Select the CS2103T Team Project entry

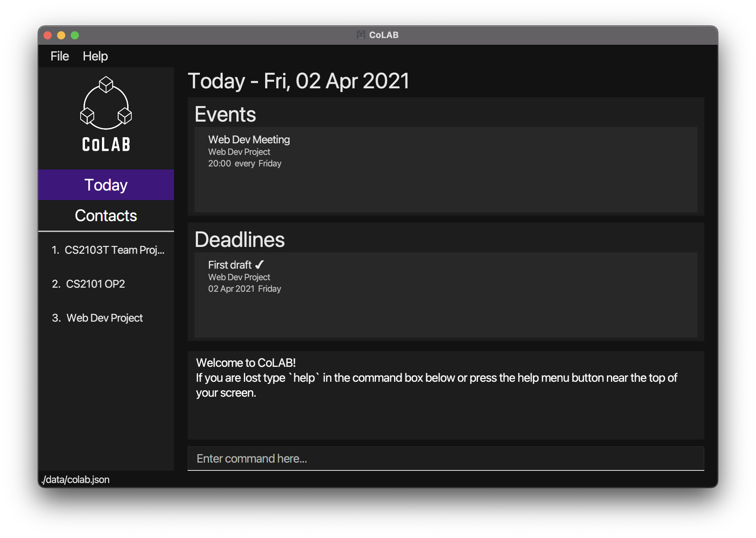[x=107, y=250]
